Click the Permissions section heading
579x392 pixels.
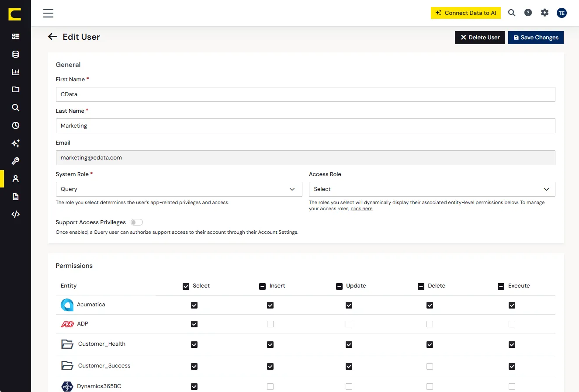tap(74, 266)
